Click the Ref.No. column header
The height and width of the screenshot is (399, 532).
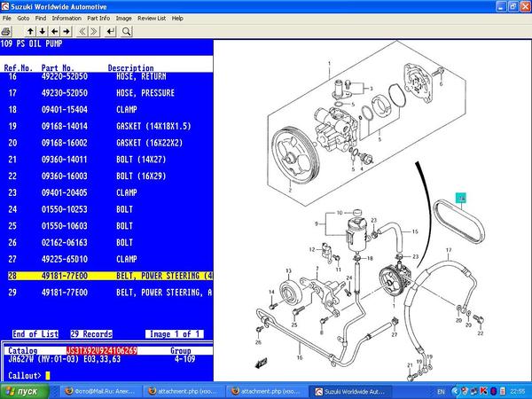19,68
